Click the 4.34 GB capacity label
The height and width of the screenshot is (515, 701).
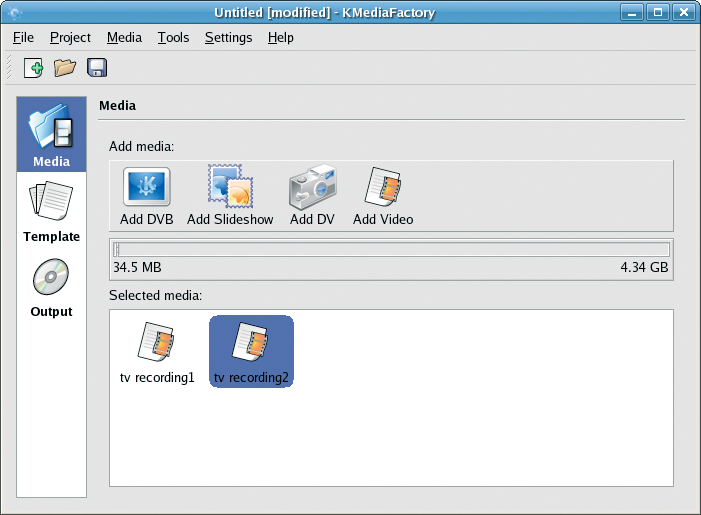[x=644, y=267]
